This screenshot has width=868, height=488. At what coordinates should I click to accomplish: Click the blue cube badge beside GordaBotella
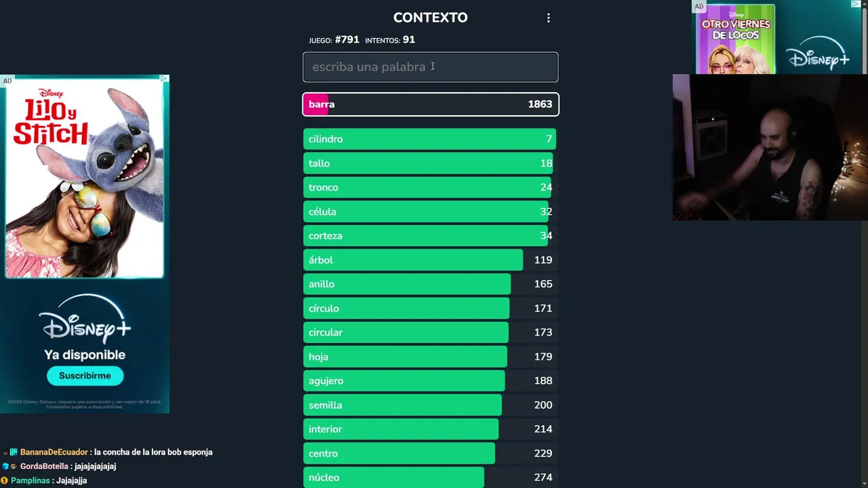pyautogui.click(x=5, y=466)
